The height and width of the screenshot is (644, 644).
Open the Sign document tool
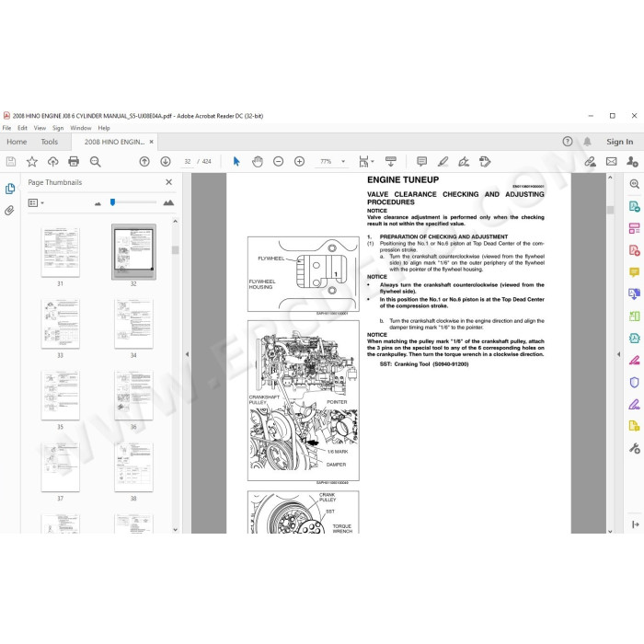[x=464, y=161]
